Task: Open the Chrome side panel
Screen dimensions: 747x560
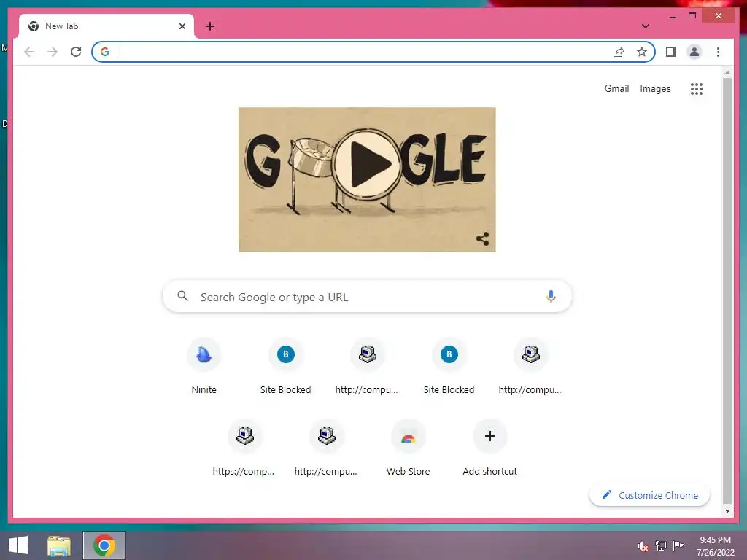Action: point(671,52)
